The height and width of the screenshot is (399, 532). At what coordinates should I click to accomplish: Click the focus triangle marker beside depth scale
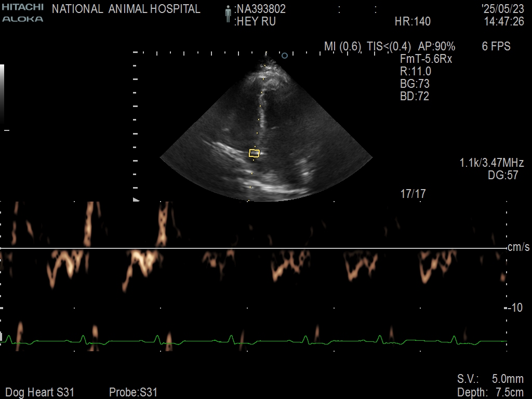pyautogui.click(x=136, y=199)
